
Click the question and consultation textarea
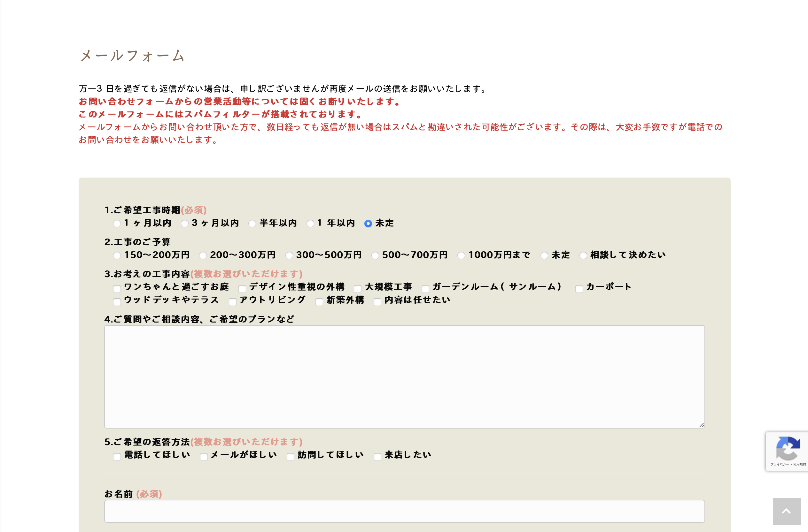coord(404,376)
